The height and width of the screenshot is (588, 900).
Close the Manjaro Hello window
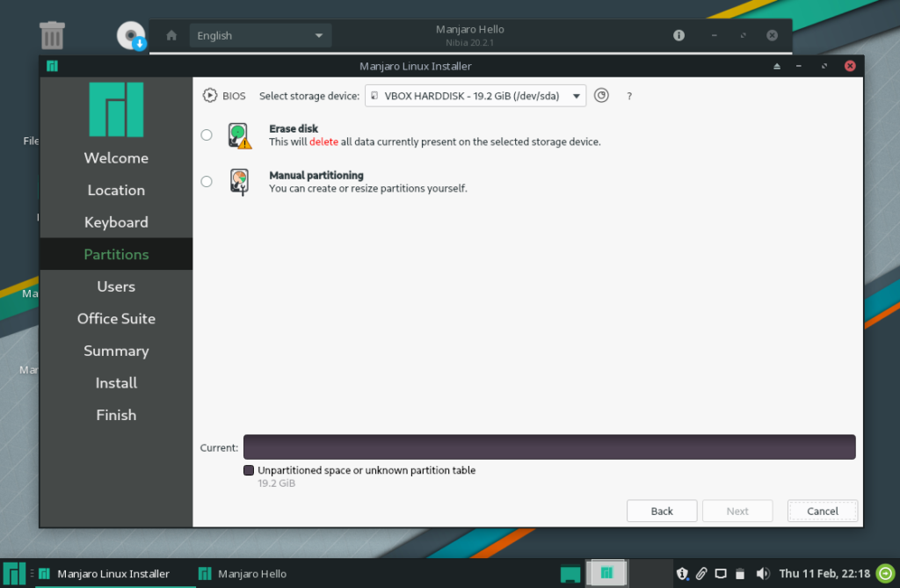click(x=772, y=36)
